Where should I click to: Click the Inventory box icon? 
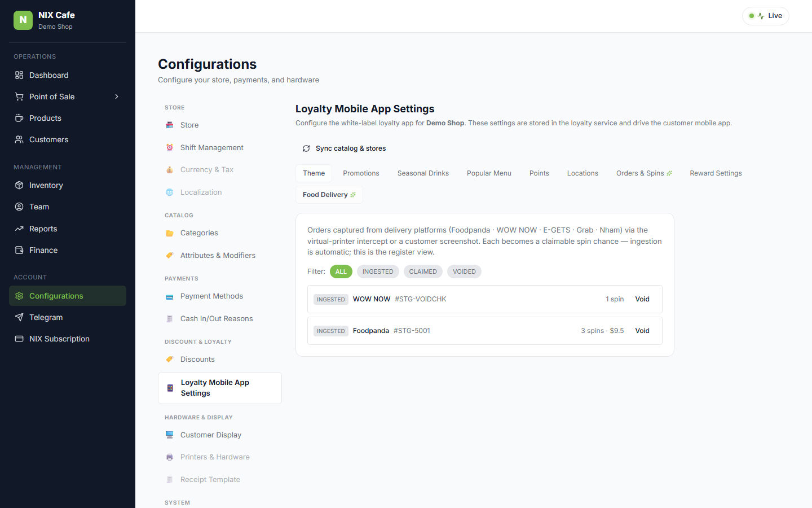tap(19, 185)
